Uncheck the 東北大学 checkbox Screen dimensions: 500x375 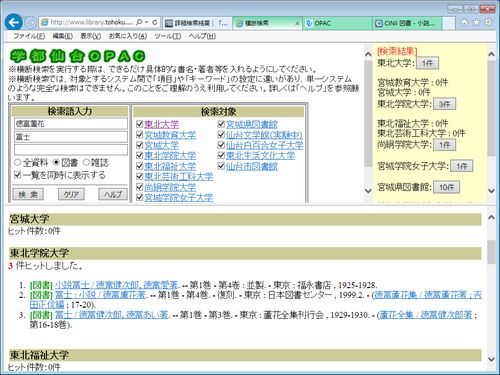pos(140,124)
